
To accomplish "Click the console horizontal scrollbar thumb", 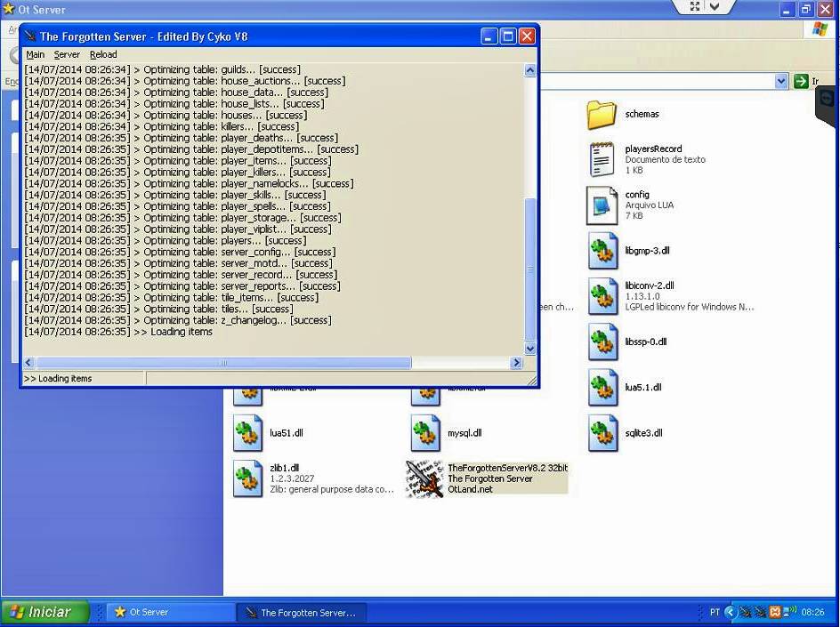I will [x=222, y=363].
